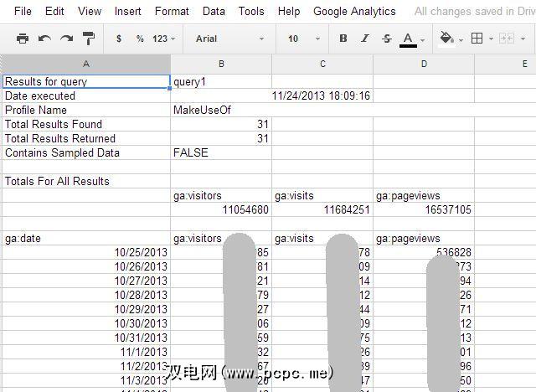
Task: Click the 'FALSE' cell
Action: pyautogui.click(x=221, y=152)
